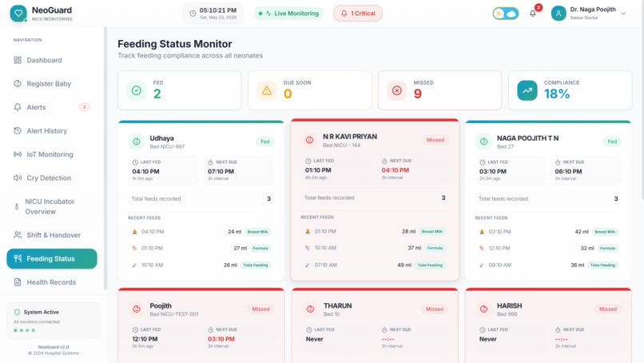Open Shift & Handover section
Image resolution: width=644 pixels, height=363 pixels.
(52, 235)
